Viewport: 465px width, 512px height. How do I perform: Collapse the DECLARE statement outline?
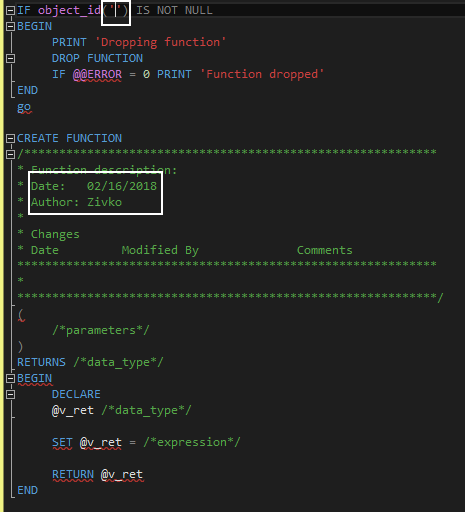point(11,394)
